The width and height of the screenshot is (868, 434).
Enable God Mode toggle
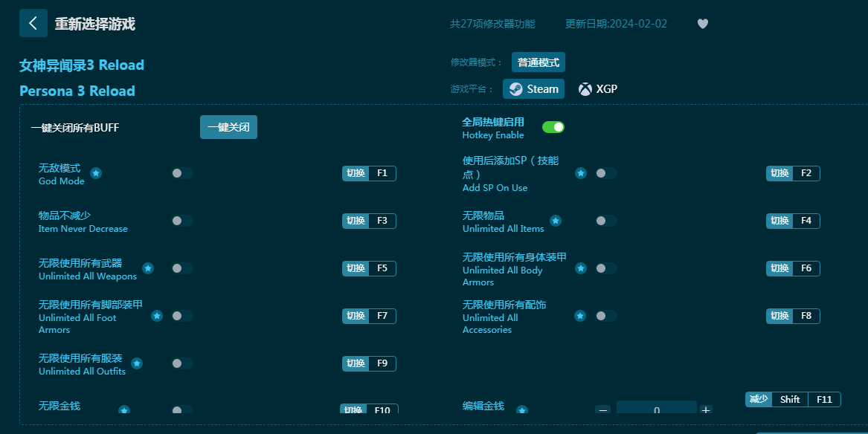point(181,173)
